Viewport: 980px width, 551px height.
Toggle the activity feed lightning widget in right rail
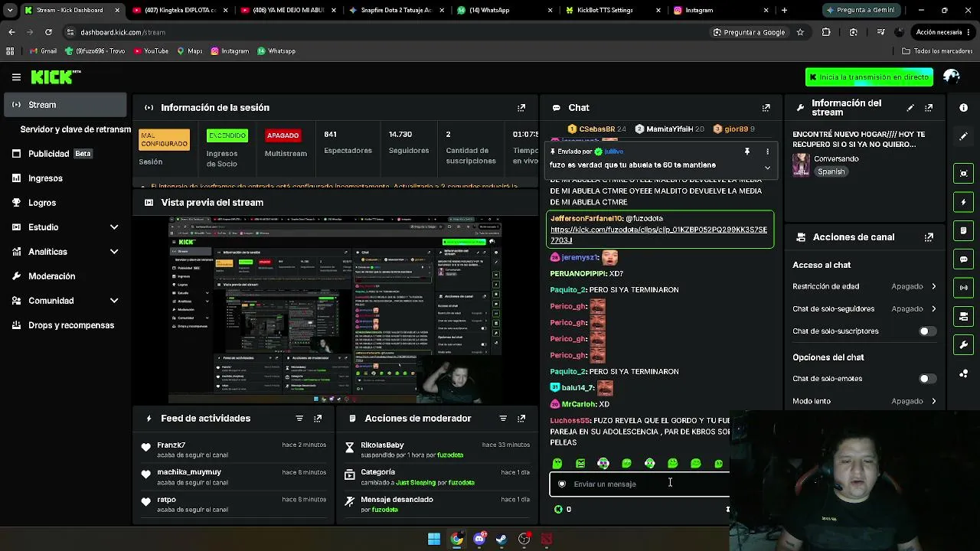pos(963,202)
